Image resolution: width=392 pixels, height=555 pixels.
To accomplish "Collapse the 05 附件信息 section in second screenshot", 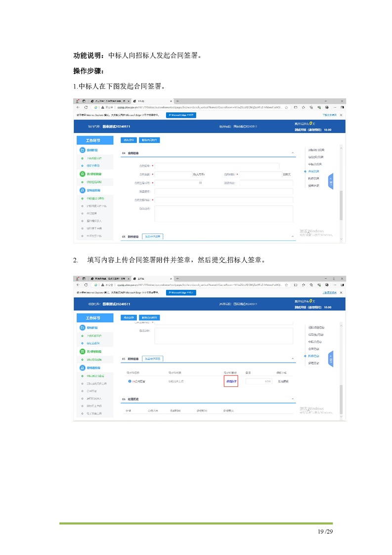I will click(x=292, y=359).
